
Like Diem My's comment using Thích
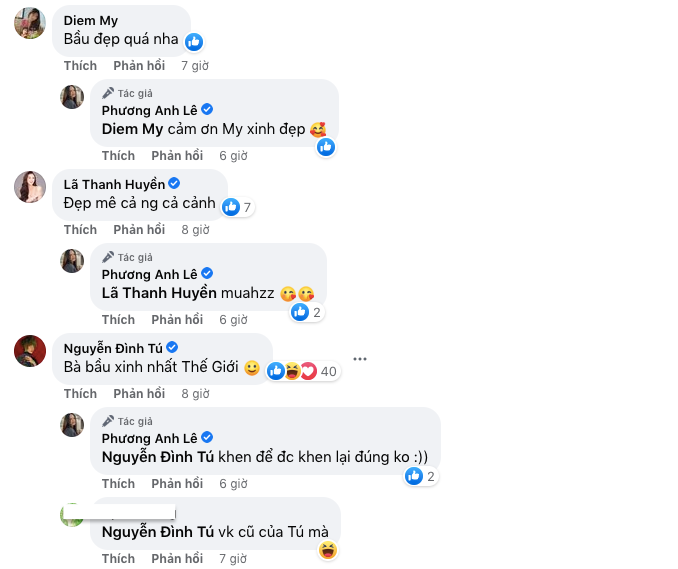tap(80, 66)
